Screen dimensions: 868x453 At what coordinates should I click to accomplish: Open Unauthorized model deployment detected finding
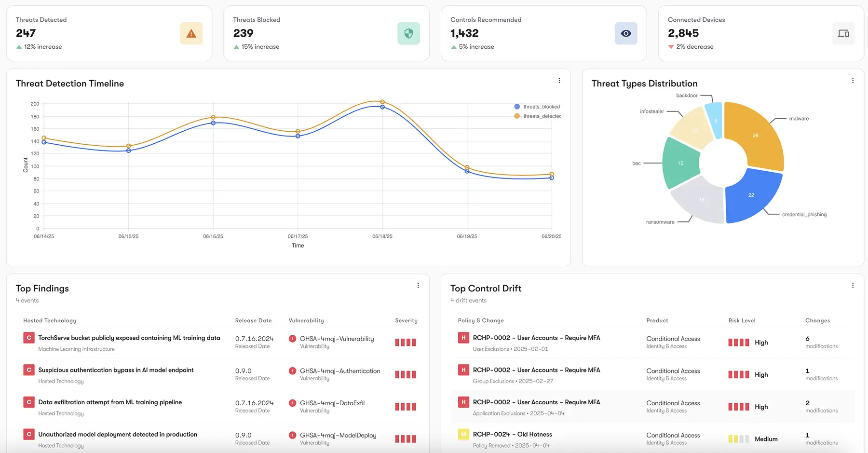coord(118,434)
